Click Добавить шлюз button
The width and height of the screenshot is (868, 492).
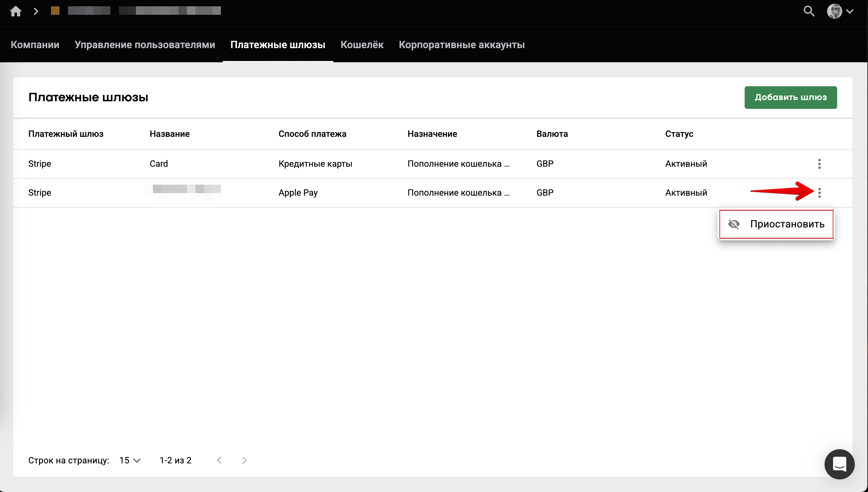(790, 97)
